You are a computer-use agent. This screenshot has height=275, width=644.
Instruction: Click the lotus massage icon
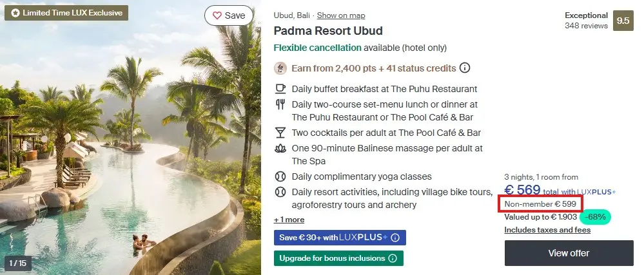[x=280, y=148]
